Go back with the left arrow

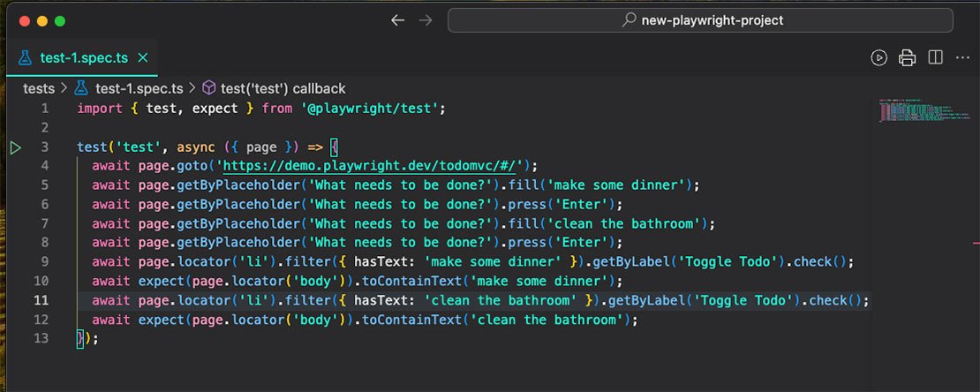pyautogui.click(x=397, y=20)
